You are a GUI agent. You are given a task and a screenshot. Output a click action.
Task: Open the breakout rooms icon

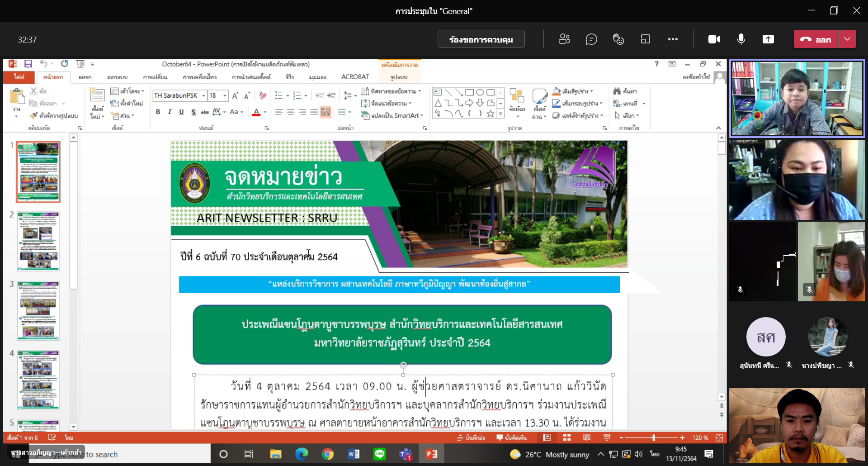pos(646,39)
